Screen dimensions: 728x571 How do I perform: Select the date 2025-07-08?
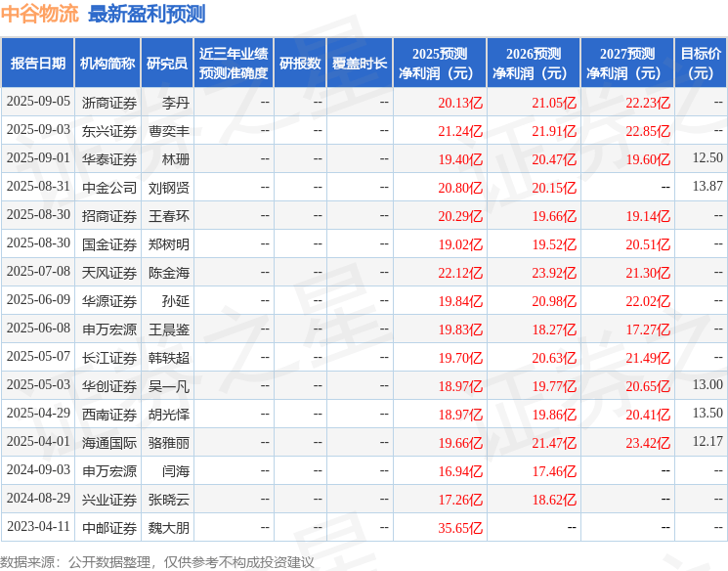pyautogui.click(x=38, y=272)
